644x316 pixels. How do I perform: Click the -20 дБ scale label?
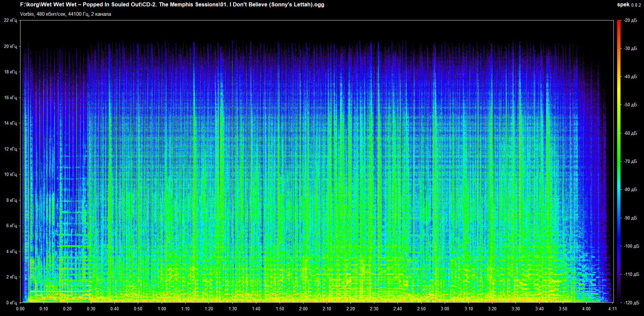[630, 20]
